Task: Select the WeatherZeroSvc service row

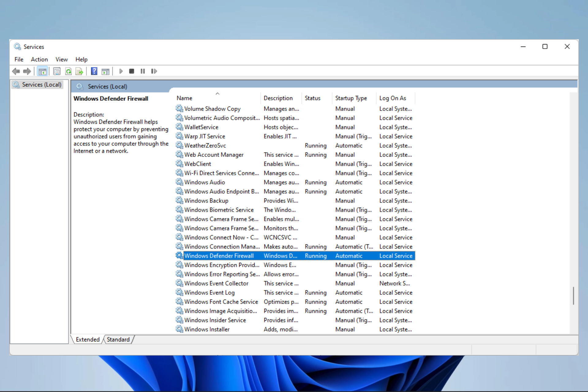Action: click(x=295, y=145)
